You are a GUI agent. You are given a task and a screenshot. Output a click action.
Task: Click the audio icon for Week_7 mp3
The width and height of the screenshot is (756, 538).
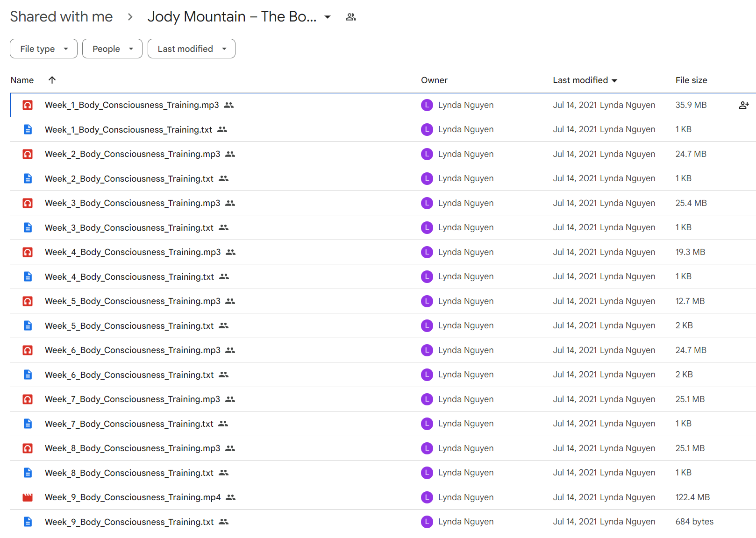click(x=28, y=399)
